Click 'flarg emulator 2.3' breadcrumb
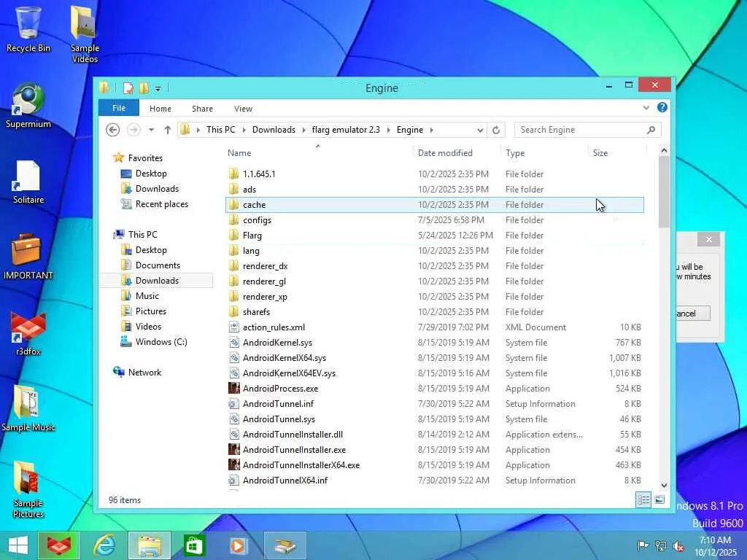Viewport: 747px width, 560px height. tap(346, 130)
